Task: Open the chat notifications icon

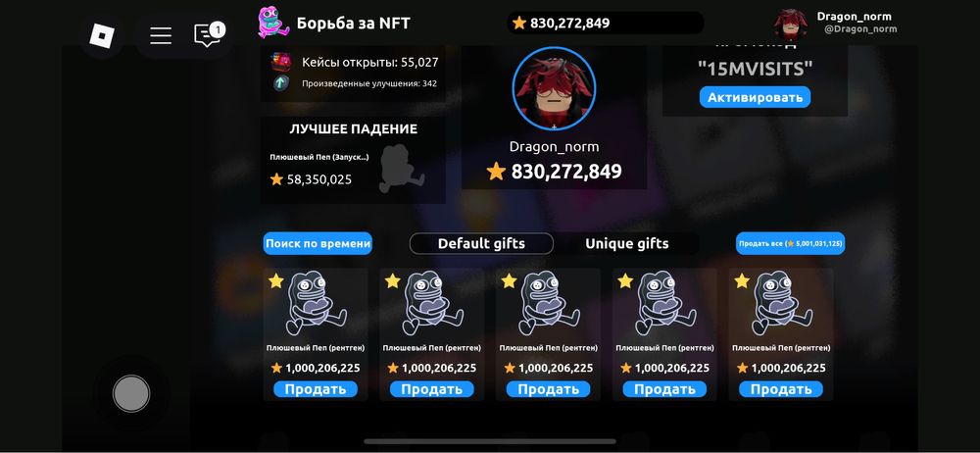Action: pyautogui.click(x=209, y=35)
